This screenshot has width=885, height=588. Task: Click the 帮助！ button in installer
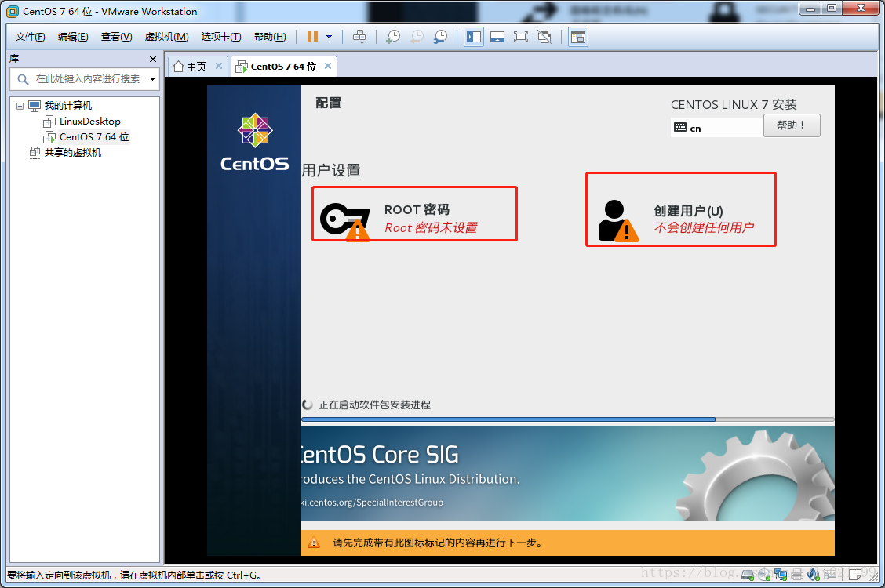coord(792,125)
